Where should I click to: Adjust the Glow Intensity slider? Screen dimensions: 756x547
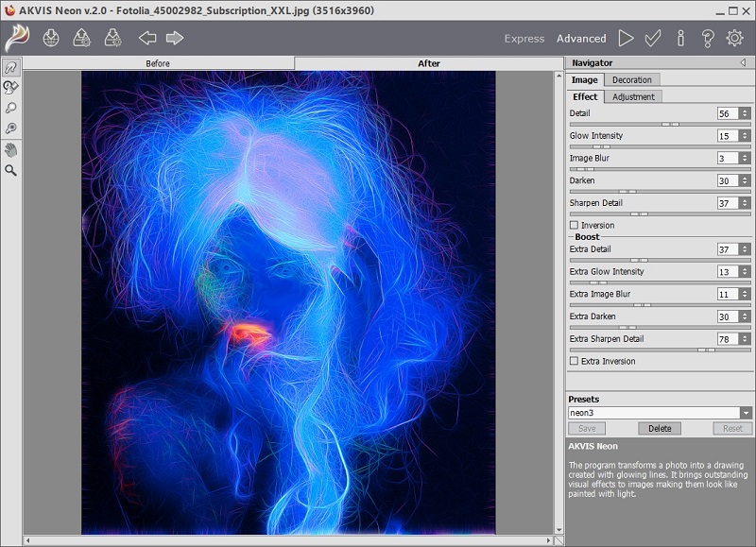tap(660, 146)
